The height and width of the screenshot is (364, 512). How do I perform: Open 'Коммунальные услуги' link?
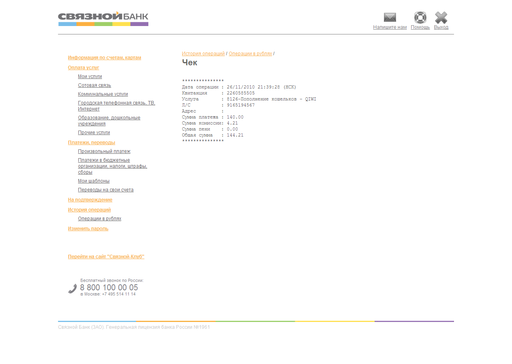coord(103,94)
